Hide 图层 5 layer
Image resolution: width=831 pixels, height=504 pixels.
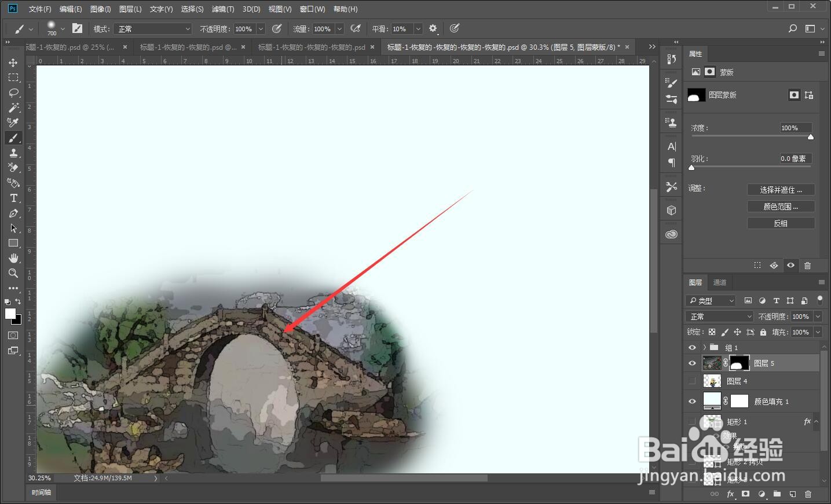pyautogui.click(x=692, y=363)
